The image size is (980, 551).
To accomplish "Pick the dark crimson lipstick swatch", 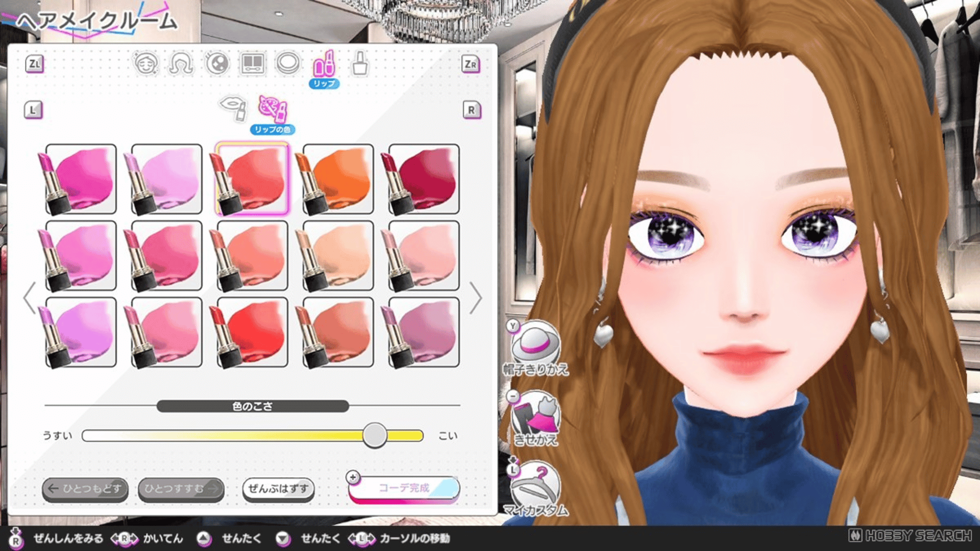I will (424, 179).
